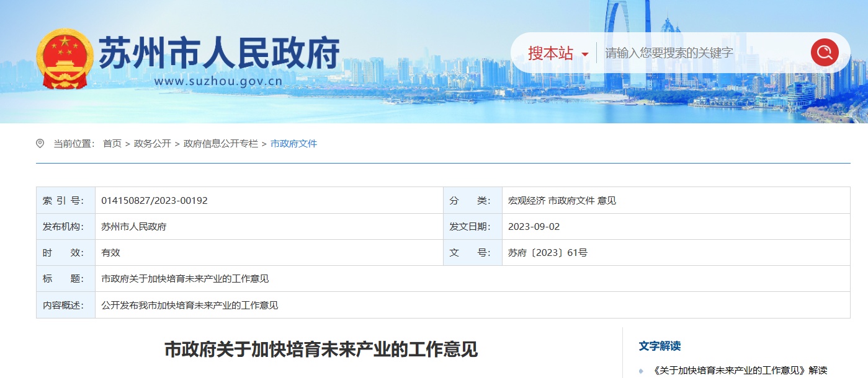Go to 首页 in the breadcrumb
The width and height of the screenshot is (868, 378).
(112, 144)
